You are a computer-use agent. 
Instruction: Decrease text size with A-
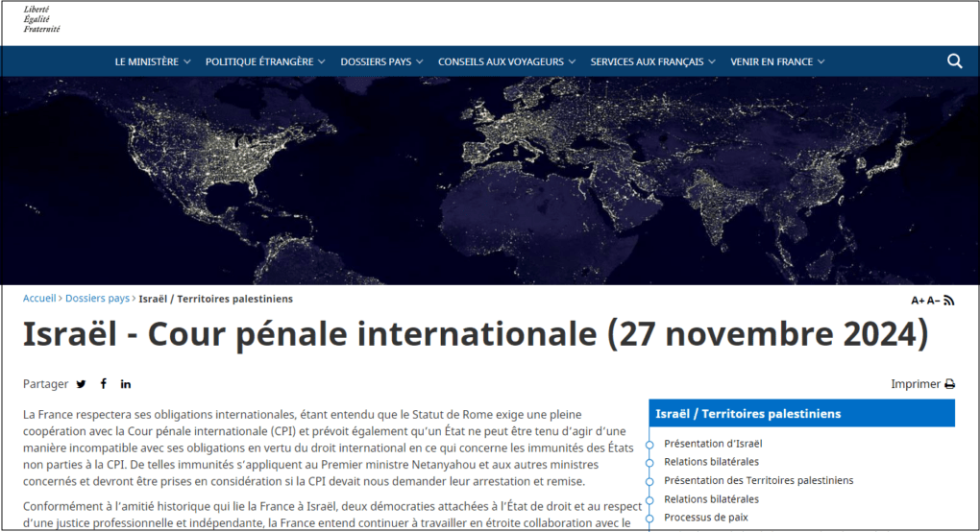click(933, 301)
